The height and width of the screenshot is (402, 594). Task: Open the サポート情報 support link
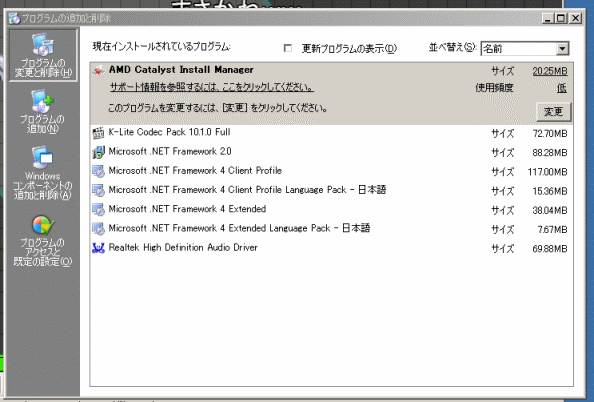point(212,87)
